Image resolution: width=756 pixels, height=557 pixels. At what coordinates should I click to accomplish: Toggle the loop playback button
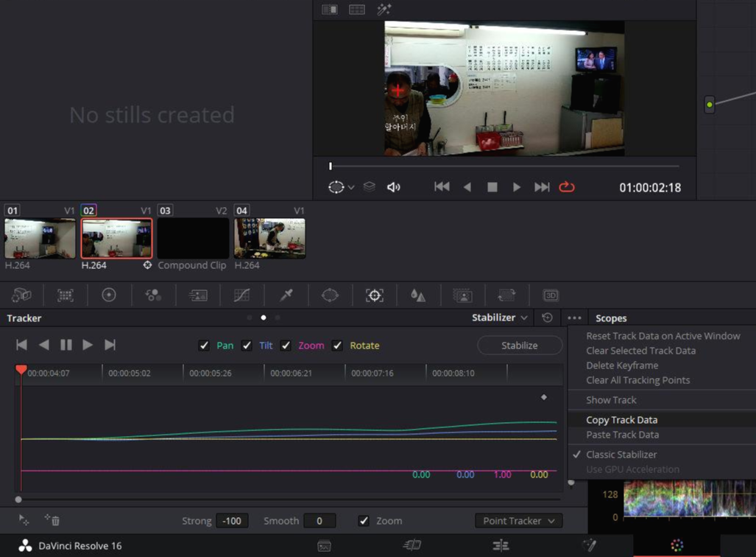[x=567, y=187]
